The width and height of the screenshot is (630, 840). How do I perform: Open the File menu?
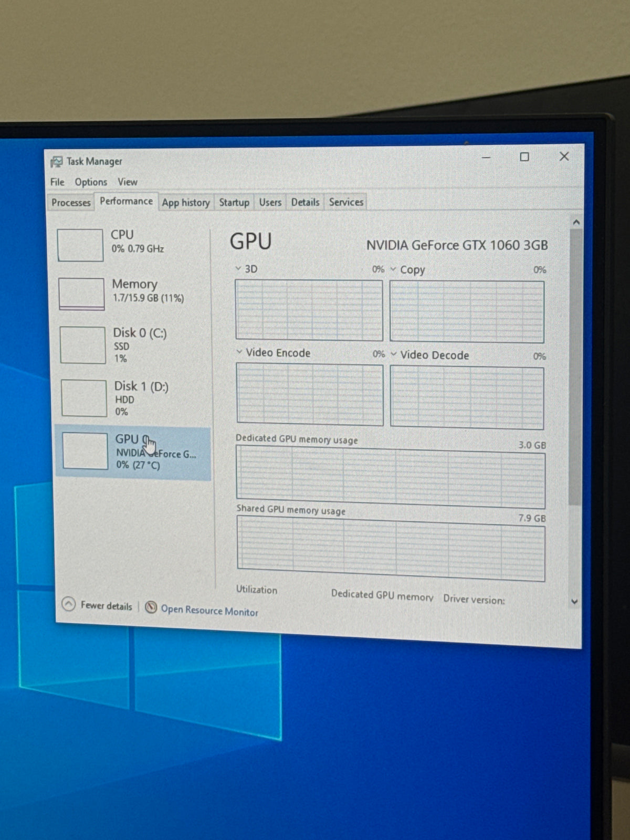point(57,182)
